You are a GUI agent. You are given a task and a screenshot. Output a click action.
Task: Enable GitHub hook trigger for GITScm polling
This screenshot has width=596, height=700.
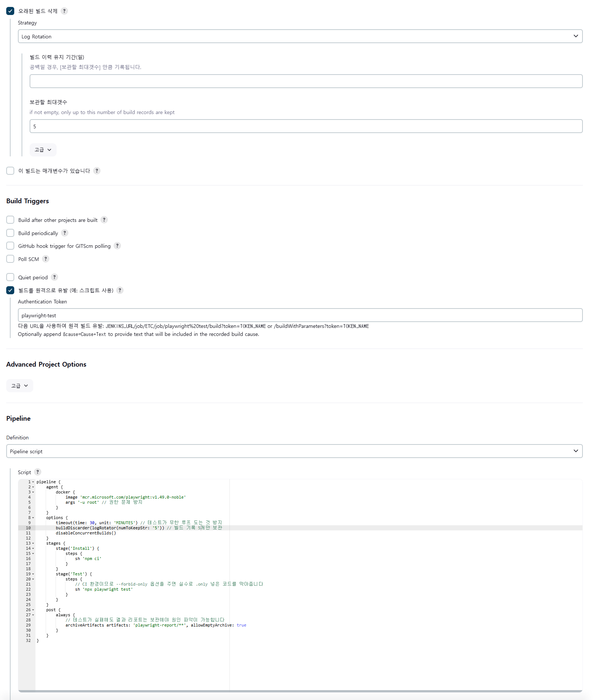click(10, 246)
